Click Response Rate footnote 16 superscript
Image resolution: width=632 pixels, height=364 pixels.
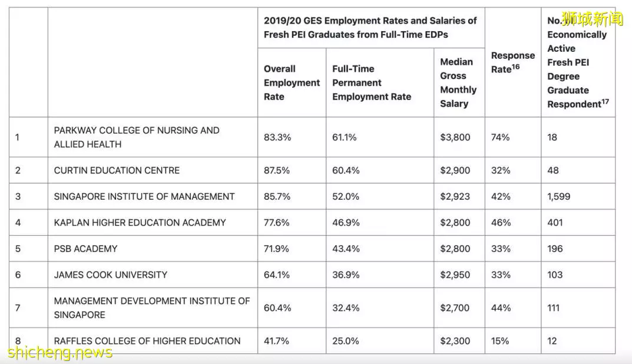click(515, 67)
